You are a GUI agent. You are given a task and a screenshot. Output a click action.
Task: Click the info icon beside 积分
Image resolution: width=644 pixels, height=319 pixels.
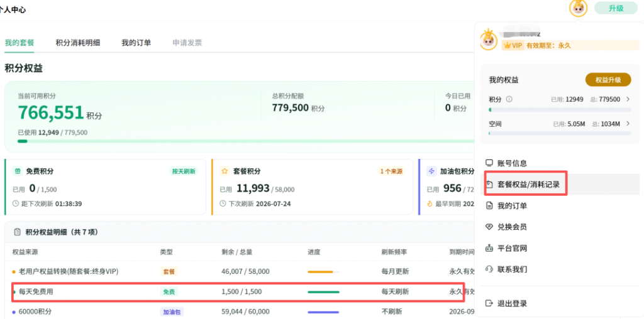tap(509, 99)
